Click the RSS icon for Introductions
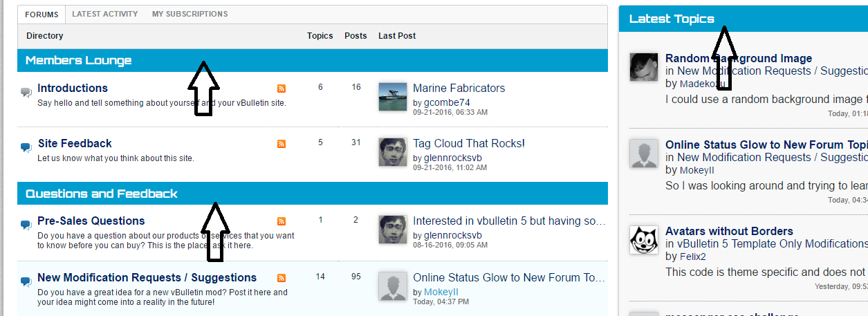The height and width of the screenshot is (316, 868). (x=281, y=88)
